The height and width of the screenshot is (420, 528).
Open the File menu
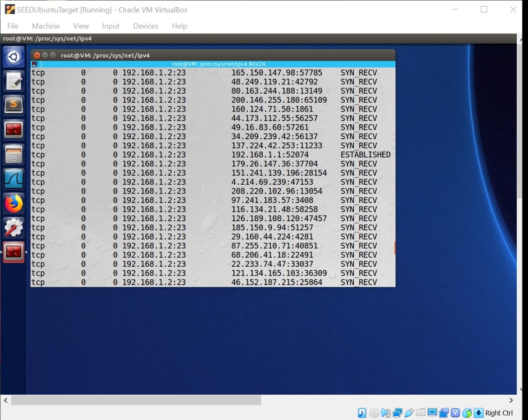pos(13,26)
